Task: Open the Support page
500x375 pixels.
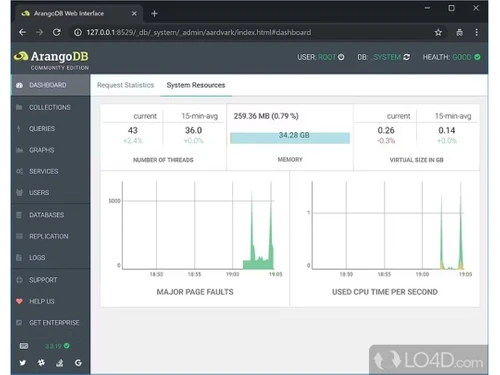Action: pyautogui.click(x=50, y=280)
